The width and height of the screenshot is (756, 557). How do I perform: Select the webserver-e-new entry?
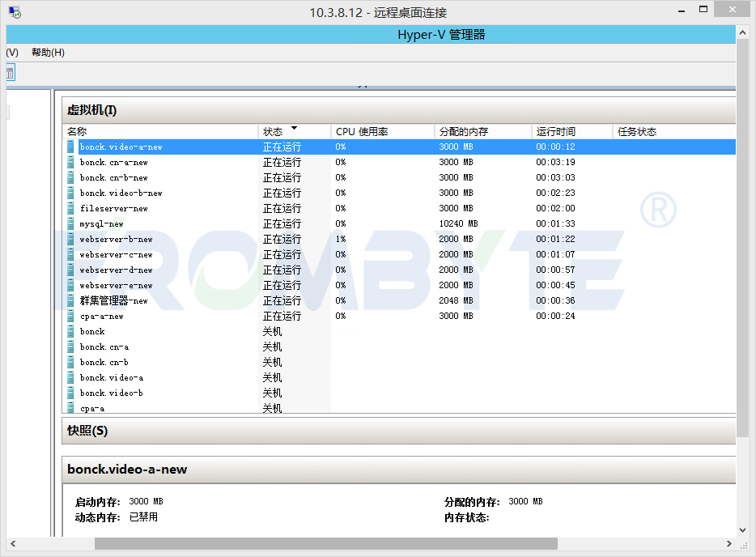click(116, 285)
